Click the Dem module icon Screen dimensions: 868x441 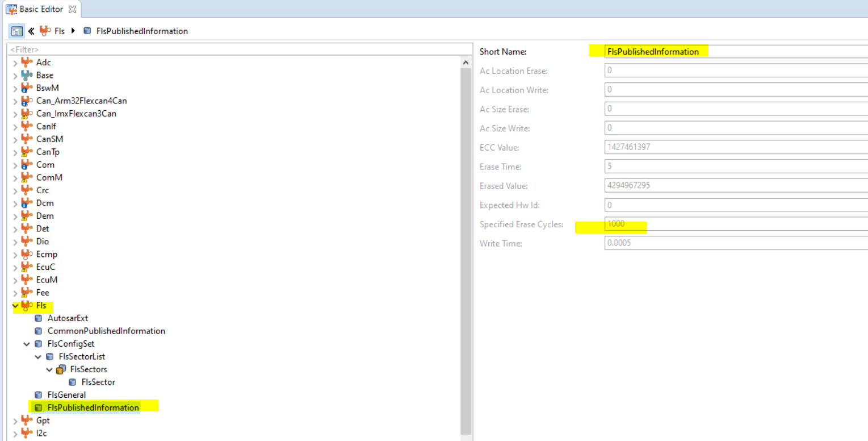click(x=26, y=215)
